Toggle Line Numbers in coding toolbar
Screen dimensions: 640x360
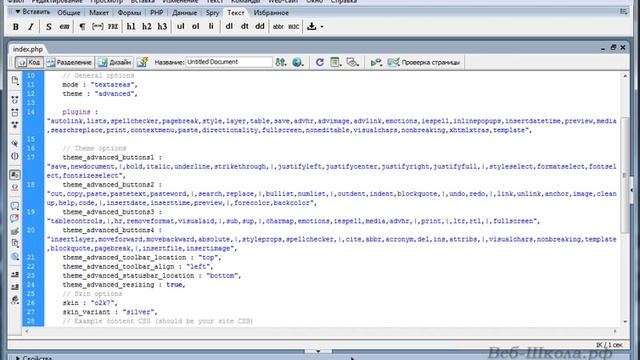point(15,175)
